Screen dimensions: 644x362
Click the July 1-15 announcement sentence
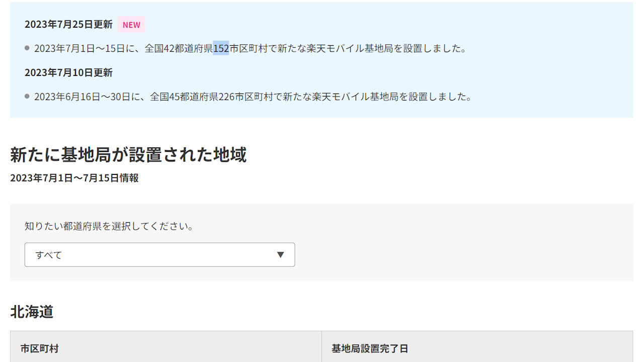click(250, 48)
